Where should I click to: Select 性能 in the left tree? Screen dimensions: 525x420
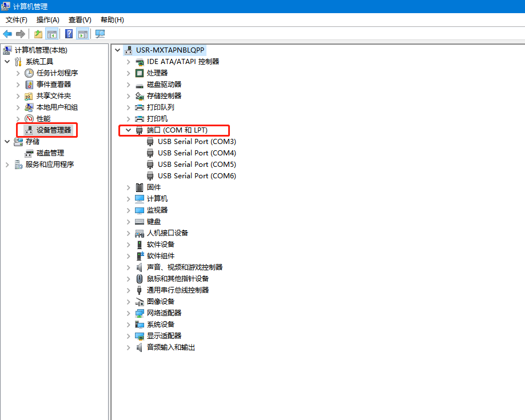(x=43, y=119)
